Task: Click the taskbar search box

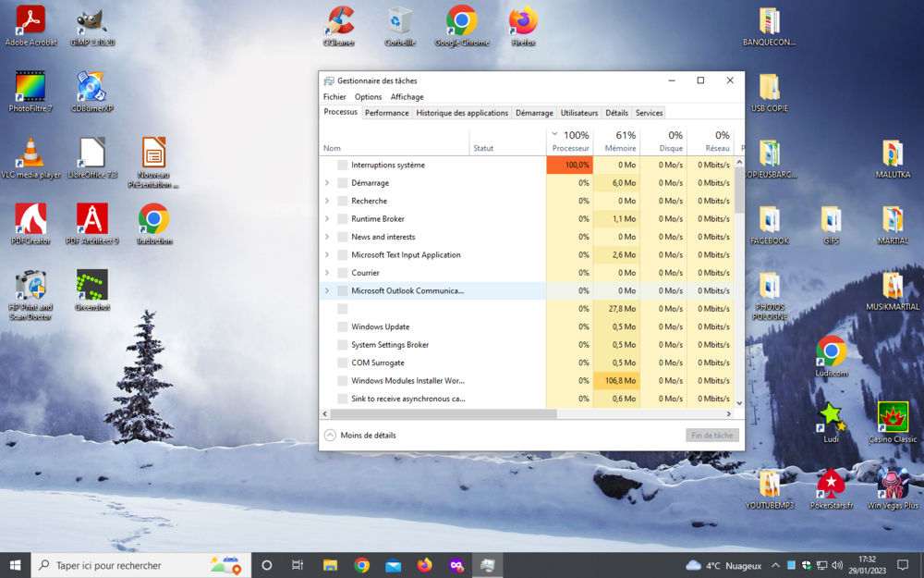Action: pyautogui.click(x=129, y=565)
